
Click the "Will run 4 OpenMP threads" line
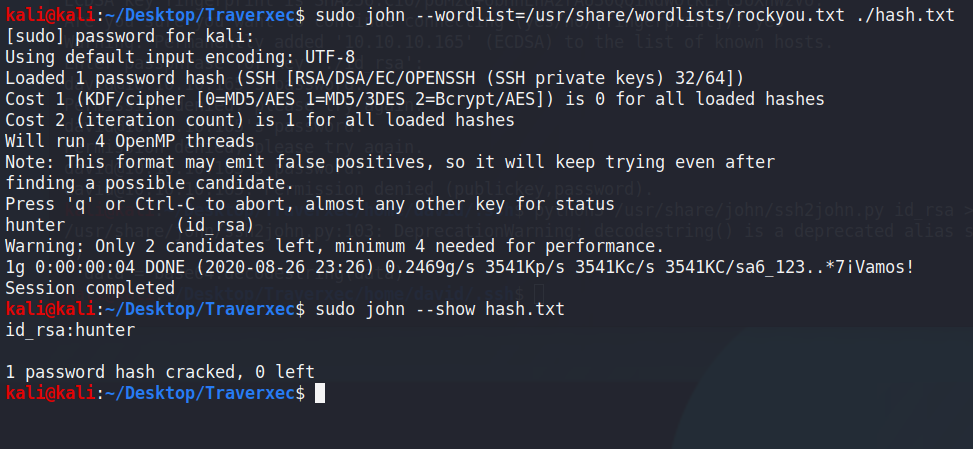click(130, 141)
